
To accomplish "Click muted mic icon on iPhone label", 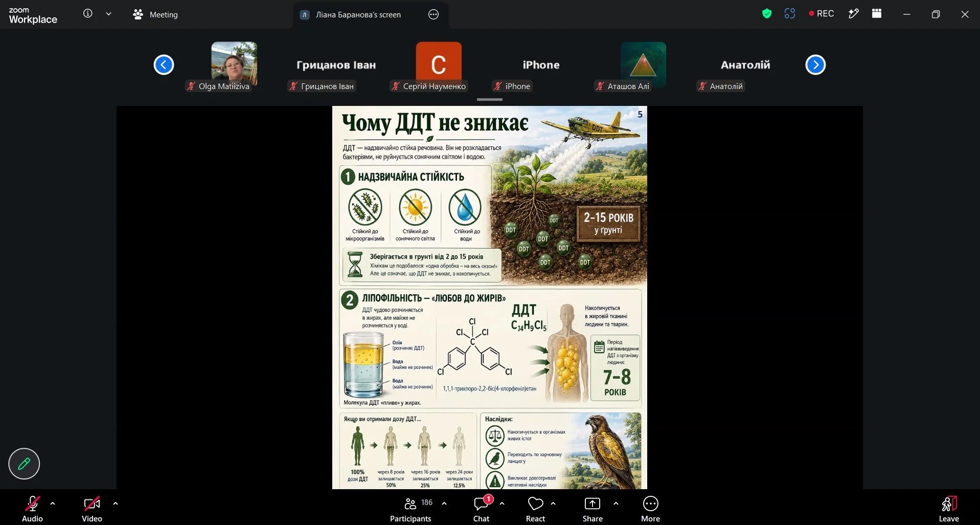I will pyautogui.click(x=498, y=86).
